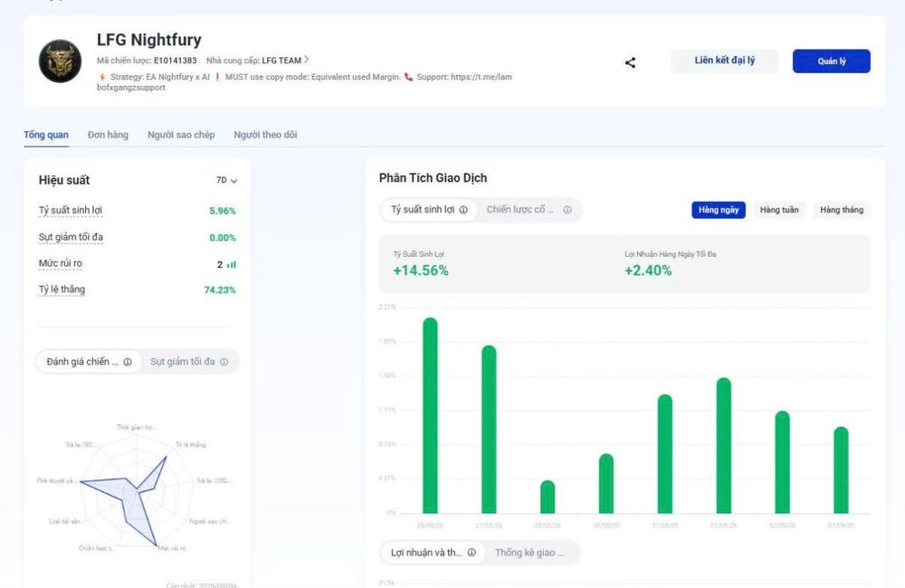Click the Liên kết đại lý button
905x588 pixels.
click(724, 61)
